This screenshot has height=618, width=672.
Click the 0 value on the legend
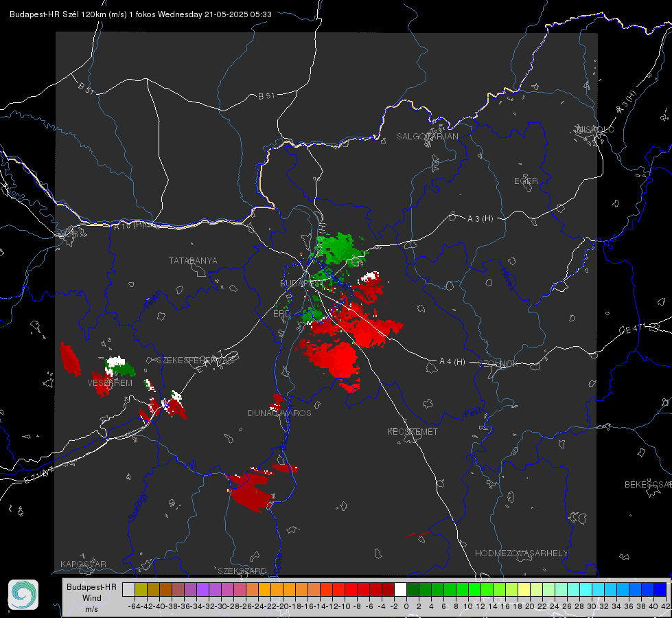click(x=406, y=606)
